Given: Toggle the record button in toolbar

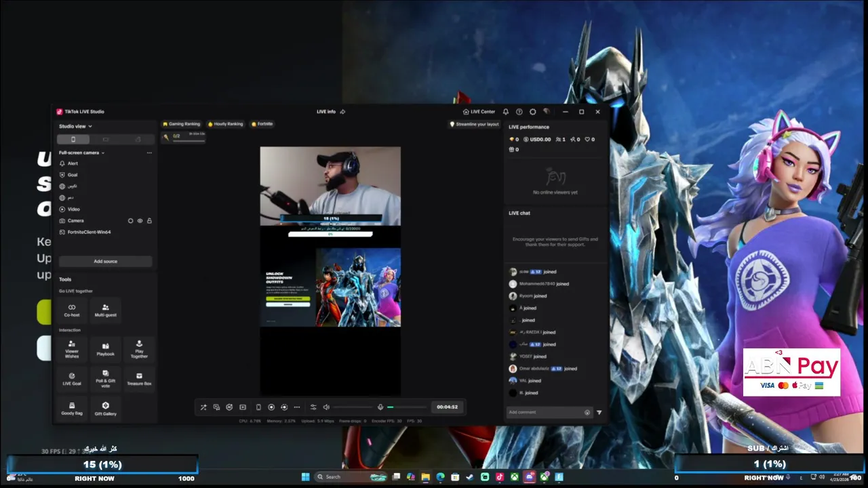Looking at the screenshot, I should click(x=271, y=407).
